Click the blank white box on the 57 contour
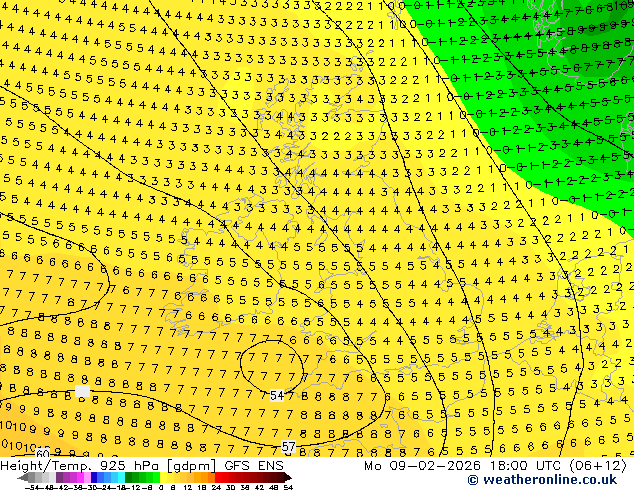 82,391
